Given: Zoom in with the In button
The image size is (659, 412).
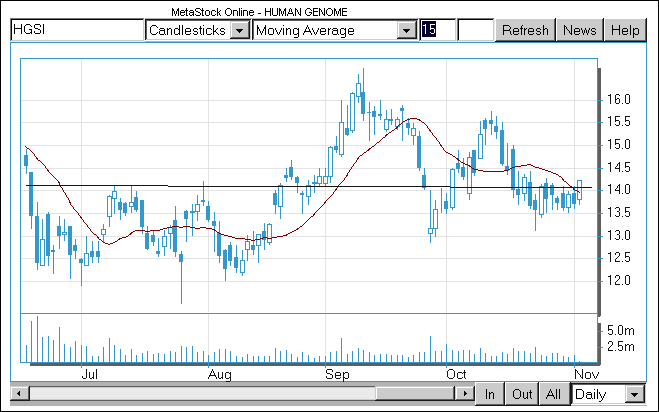Looking at the screenshot, I should click(x=490, y=394).
